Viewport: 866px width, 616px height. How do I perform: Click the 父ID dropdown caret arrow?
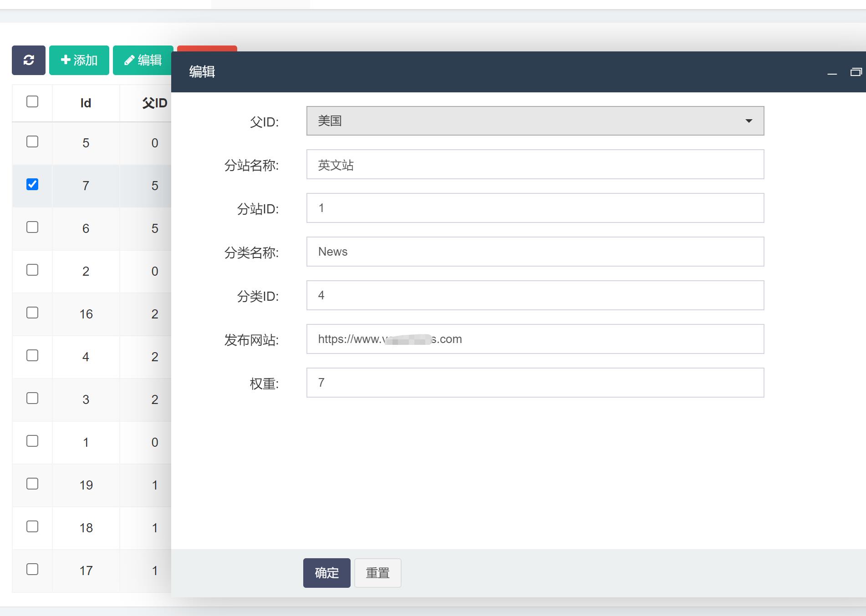(x=749, y=121)
